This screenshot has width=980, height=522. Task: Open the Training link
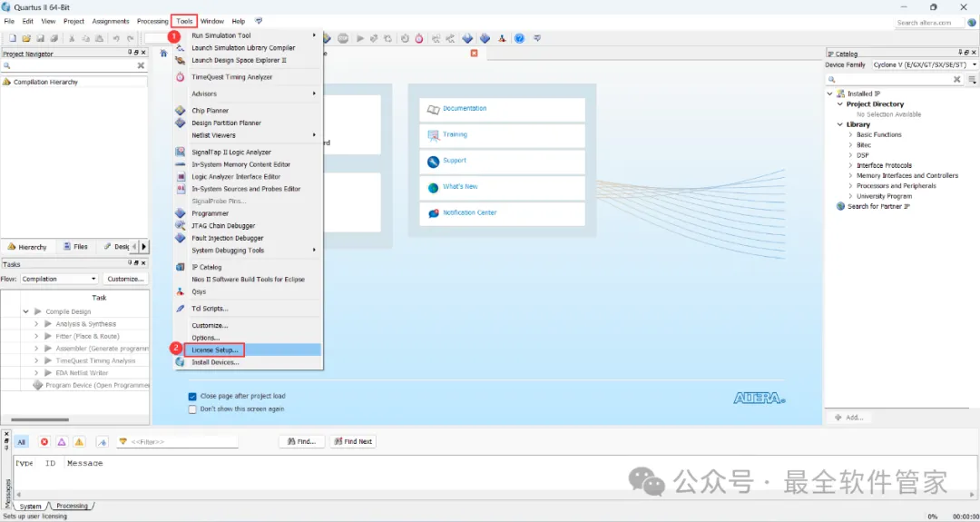click(455, 134)
